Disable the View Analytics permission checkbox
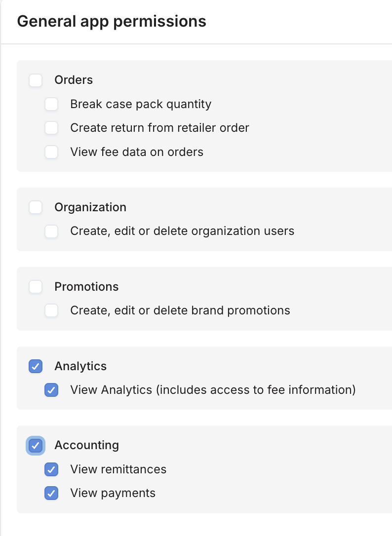The image size is (392, 536). pos(51,390)
